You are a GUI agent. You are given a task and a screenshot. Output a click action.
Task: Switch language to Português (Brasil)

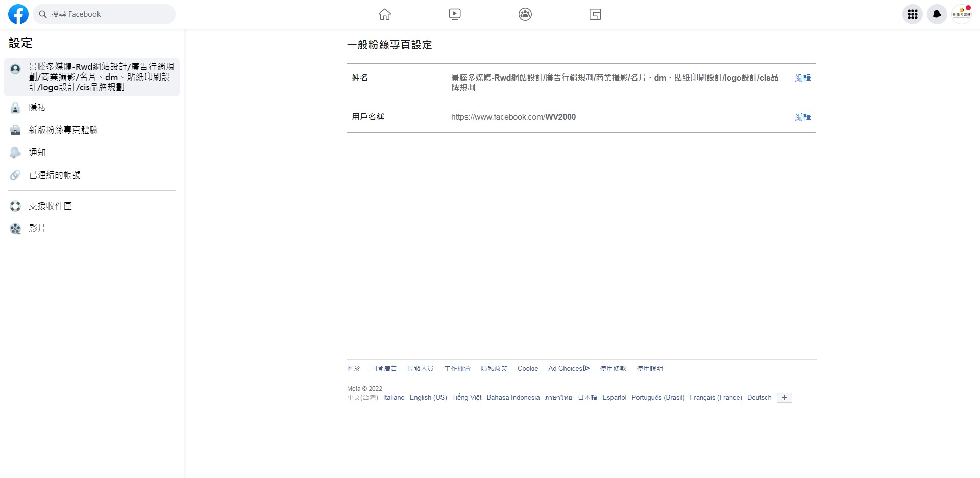[x=658, y=398]
